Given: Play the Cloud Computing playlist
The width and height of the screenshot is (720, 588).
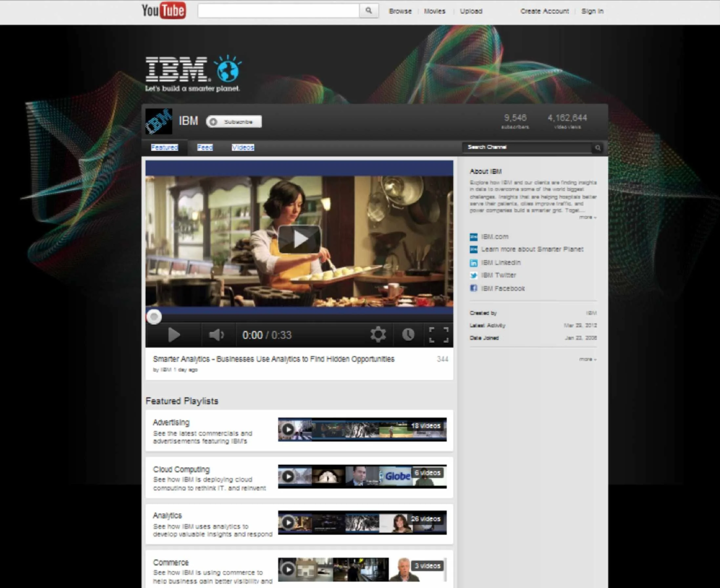Looking at the screenshot, I should (288, 476).
